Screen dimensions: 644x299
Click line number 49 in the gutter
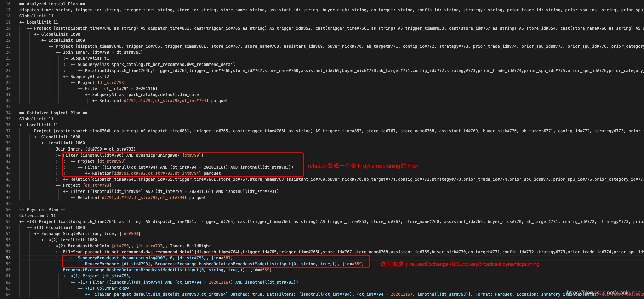(x=8, y=204)
